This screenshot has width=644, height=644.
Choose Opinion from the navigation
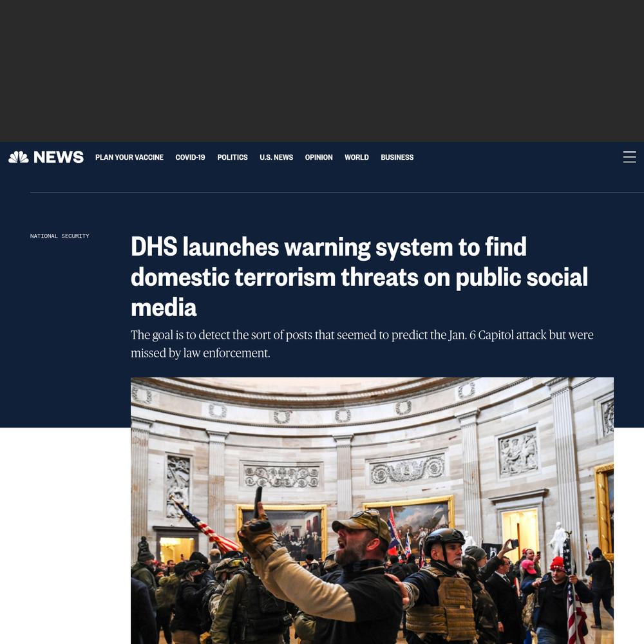319,157
